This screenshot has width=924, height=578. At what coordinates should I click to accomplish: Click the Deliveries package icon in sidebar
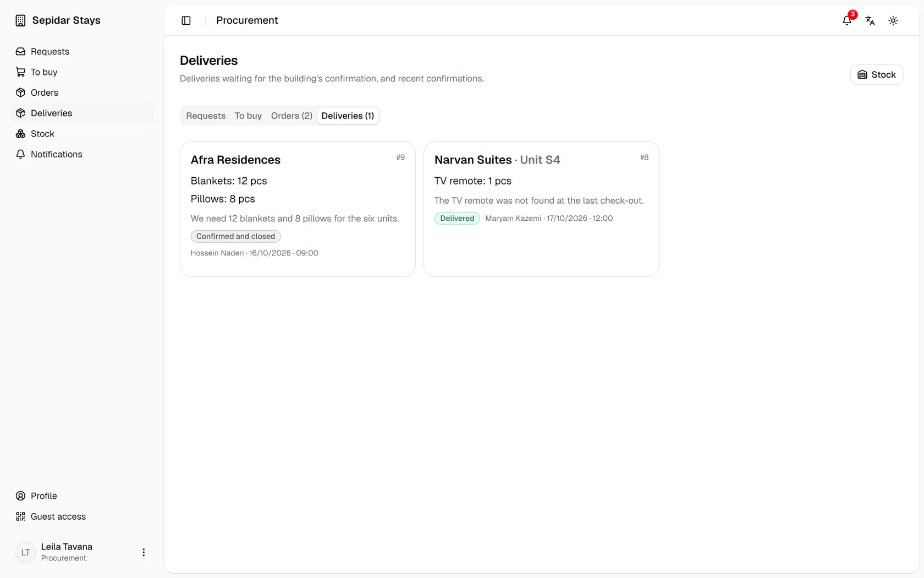20,113
